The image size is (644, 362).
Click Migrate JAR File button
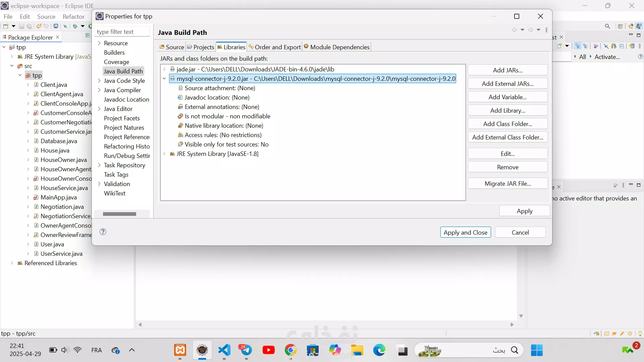507,183
